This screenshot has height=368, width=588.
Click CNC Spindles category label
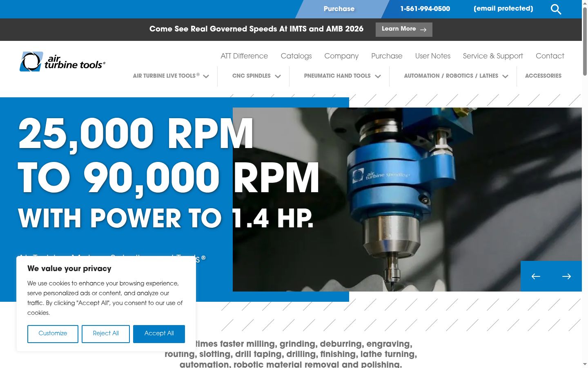[251, 76]
